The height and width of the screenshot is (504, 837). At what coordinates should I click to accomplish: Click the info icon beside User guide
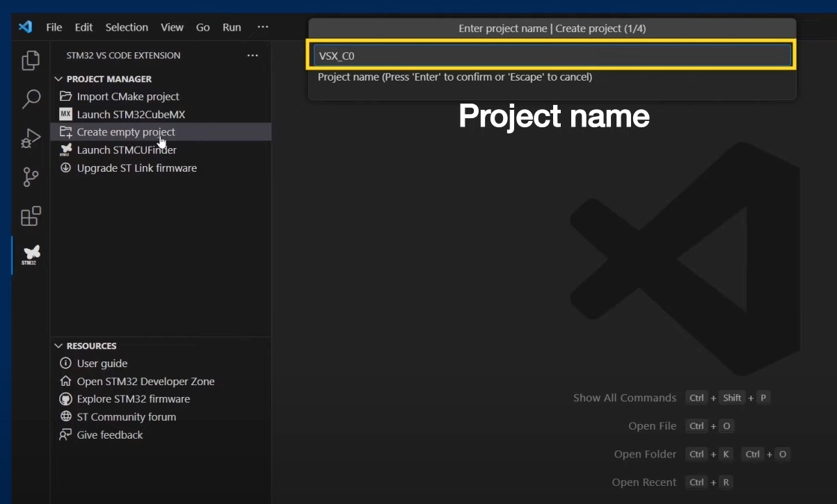coord(65,364)
